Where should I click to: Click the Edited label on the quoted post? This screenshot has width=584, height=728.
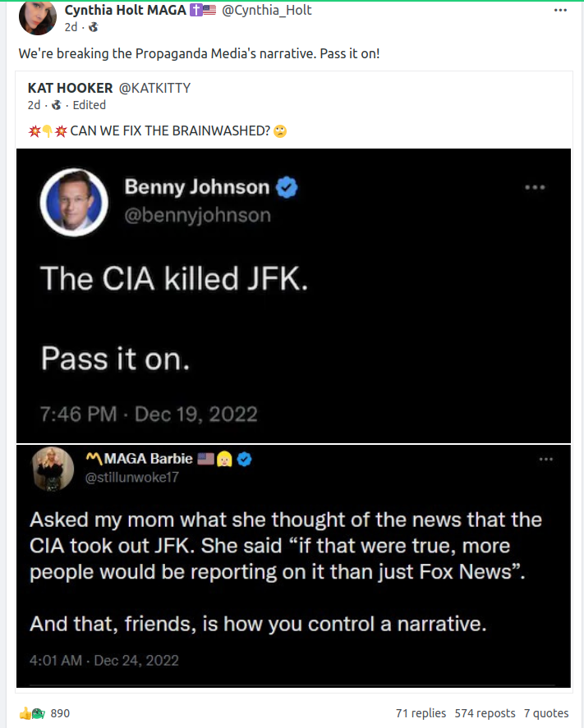coord(89,105)
